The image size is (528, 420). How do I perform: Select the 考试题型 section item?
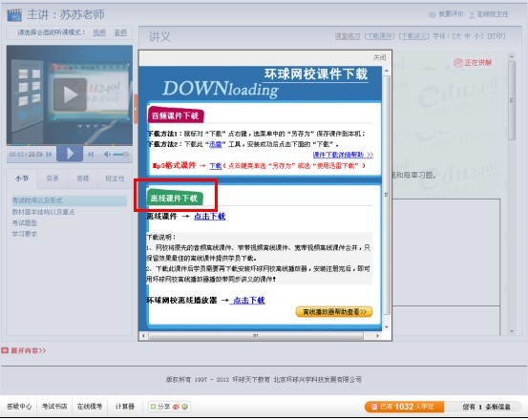(x=24, y=222)
